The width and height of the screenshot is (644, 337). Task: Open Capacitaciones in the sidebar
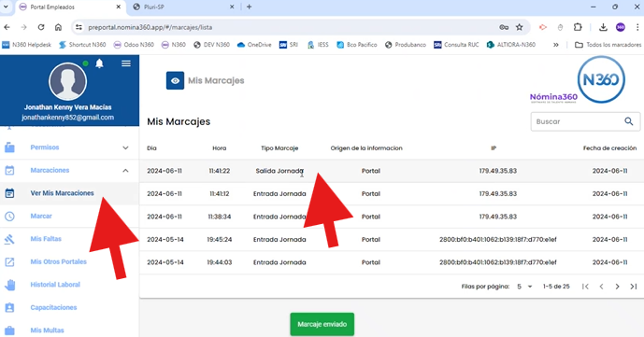pos(53,307)
